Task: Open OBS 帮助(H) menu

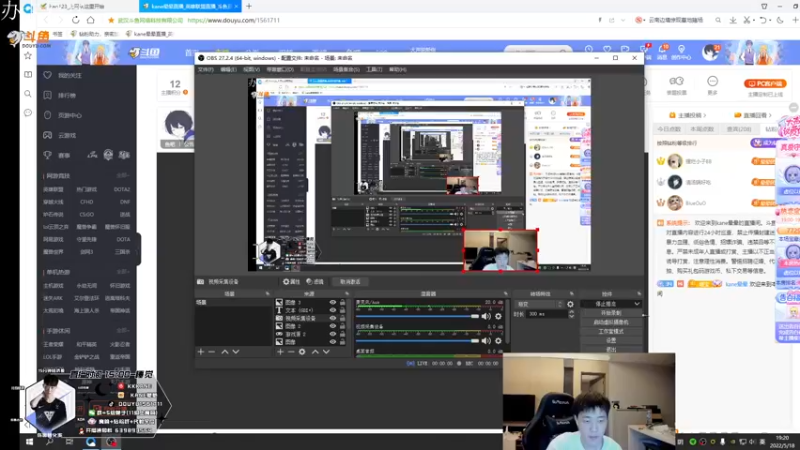Action: [x=397, y=69]
